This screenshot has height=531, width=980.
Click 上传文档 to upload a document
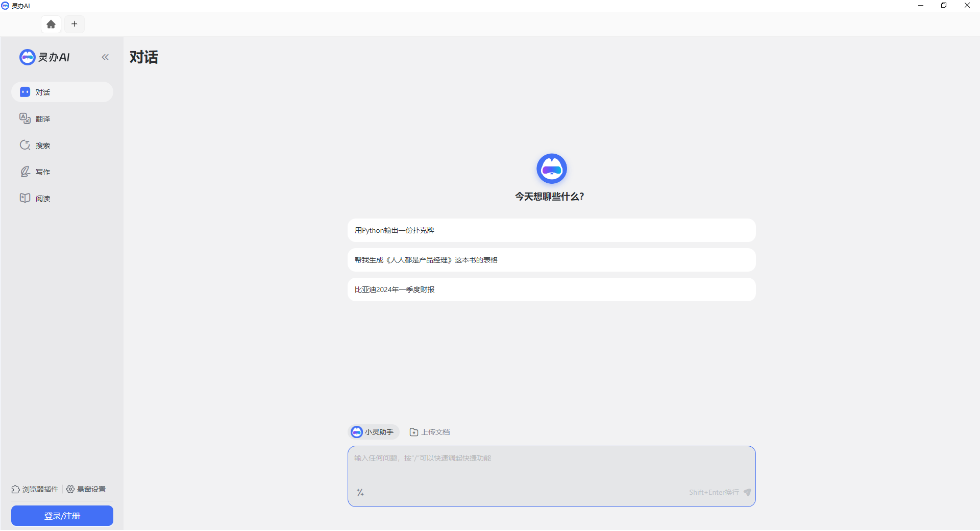coord(430,432)
